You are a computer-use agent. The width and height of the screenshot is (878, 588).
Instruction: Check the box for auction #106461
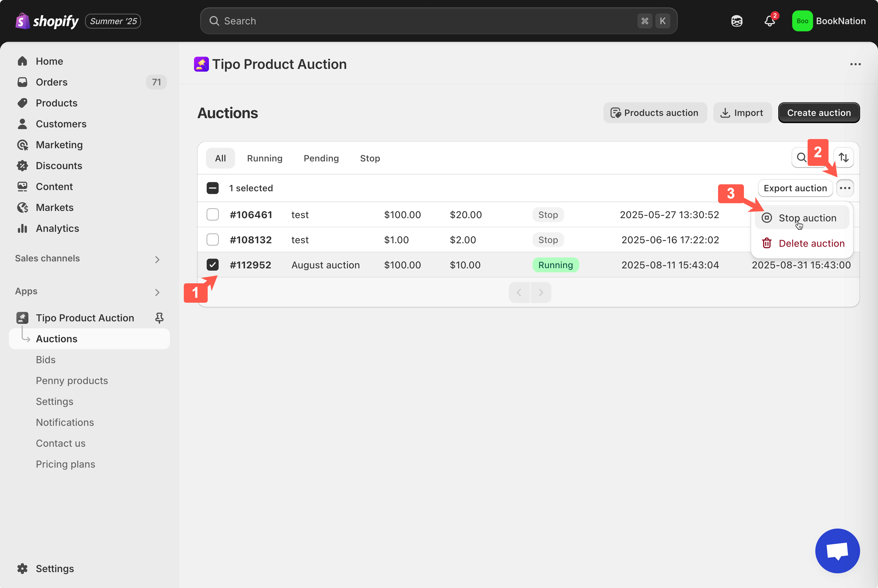[x=213, y=214]
